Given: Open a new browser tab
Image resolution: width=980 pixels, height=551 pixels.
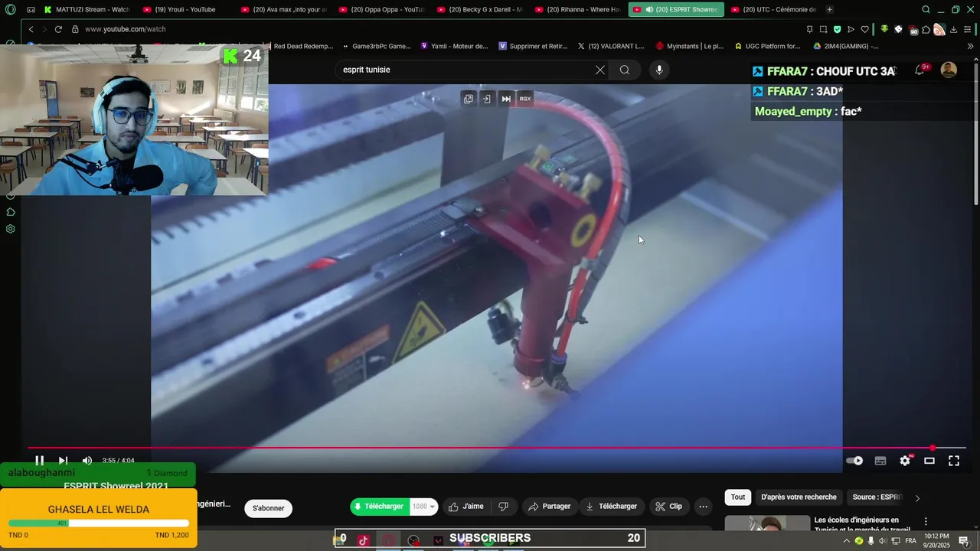Looking at the screenshot, I should [x=829, y=10].
